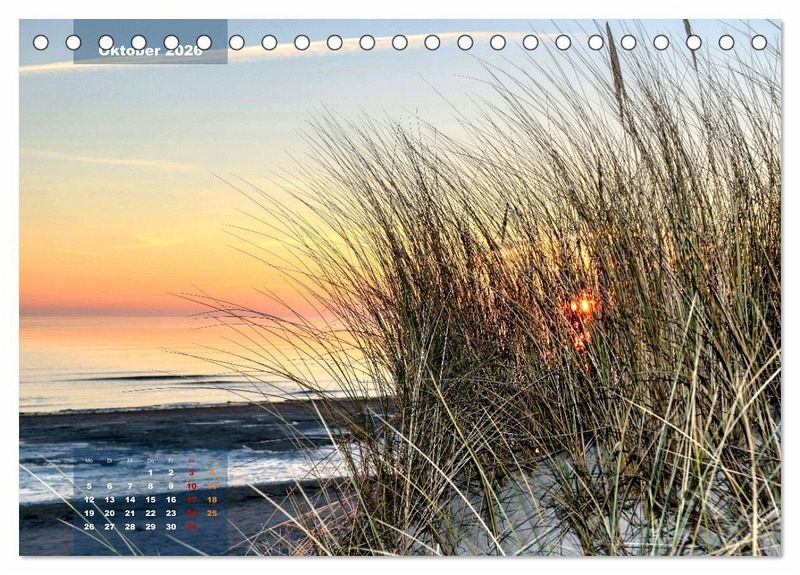
Task: Click date 30 in the bottom row
Action: [x=171, y=526]
